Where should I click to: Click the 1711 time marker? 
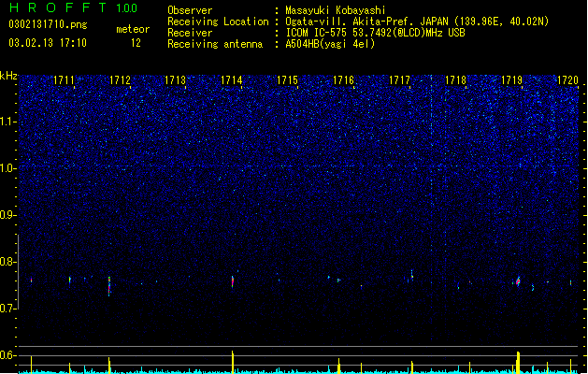pyautogui.click(x=64, y=80)
